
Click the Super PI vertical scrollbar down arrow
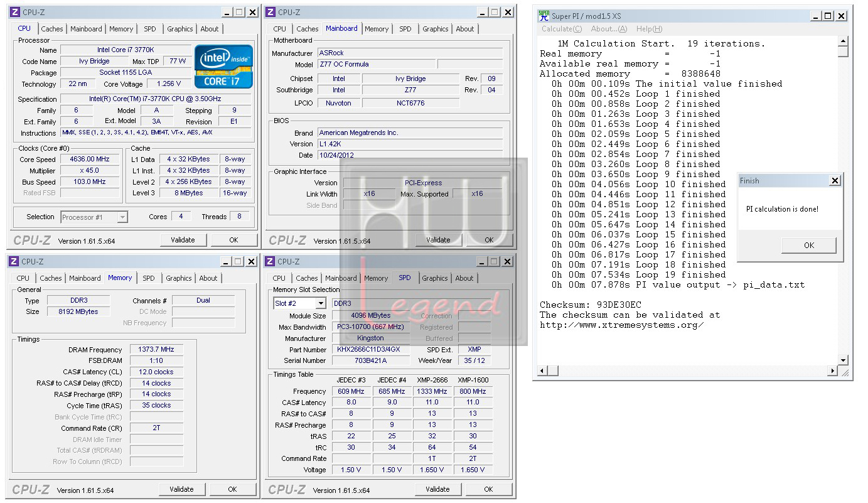[x=844, y=360]
